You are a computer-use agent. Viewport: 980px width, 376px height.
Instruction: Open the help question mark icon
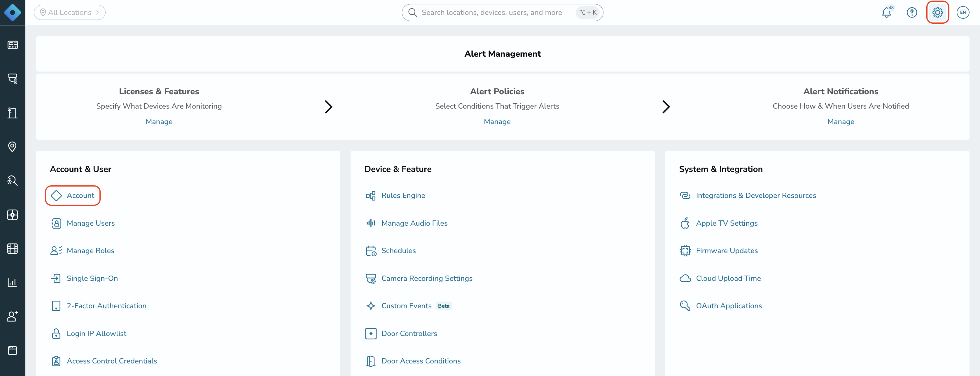point(912,13)
